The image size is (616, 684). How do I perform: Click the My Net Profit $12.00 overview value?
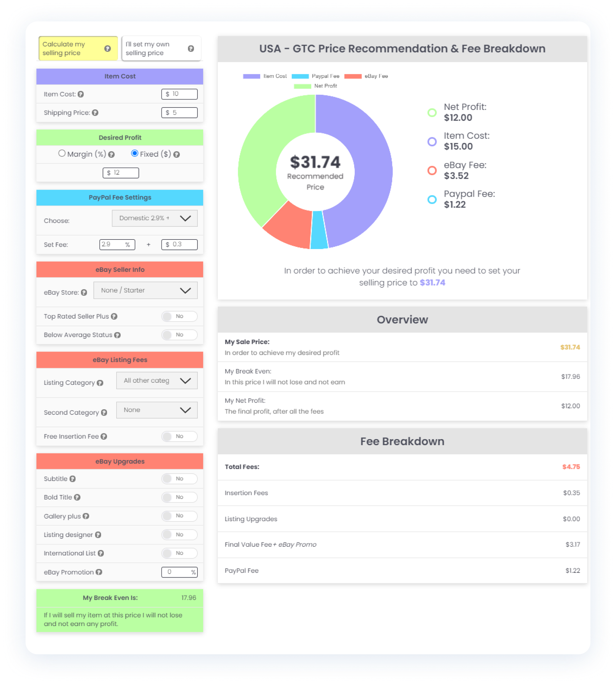click(570, 406)
